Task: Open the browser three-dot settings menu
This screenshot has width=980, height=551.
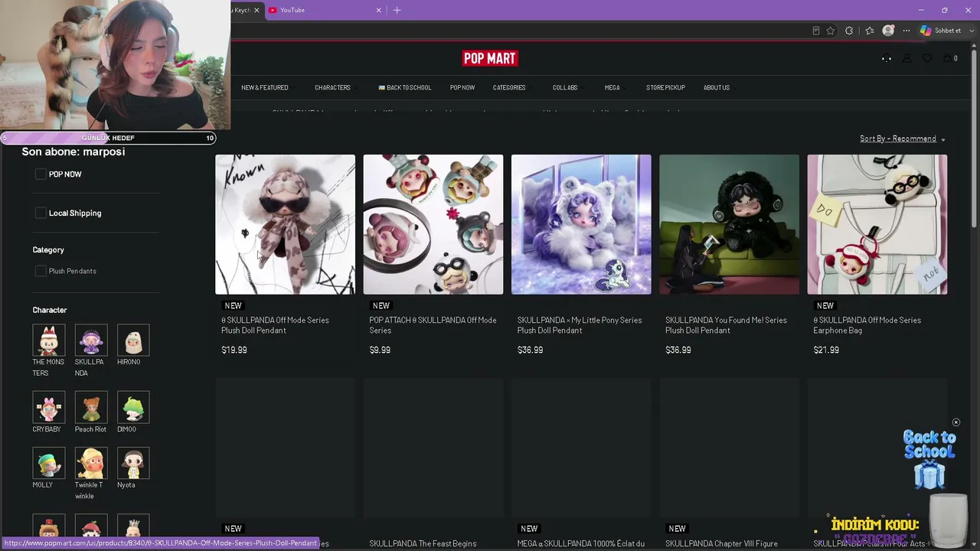Action: (x=906, y=31)
